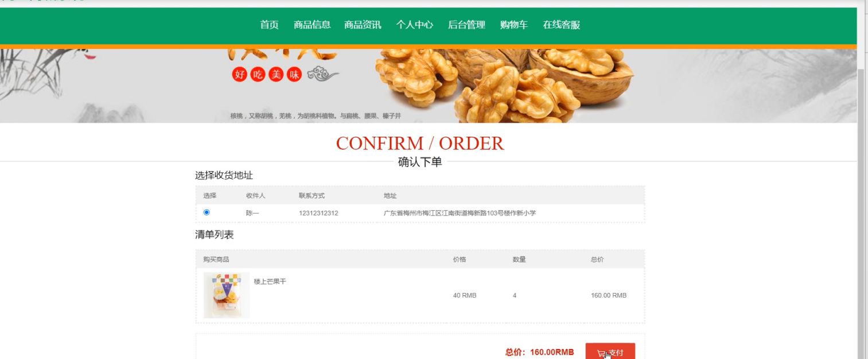
Task: Select the 陈一 address radio button
Action: click(207, 213)
